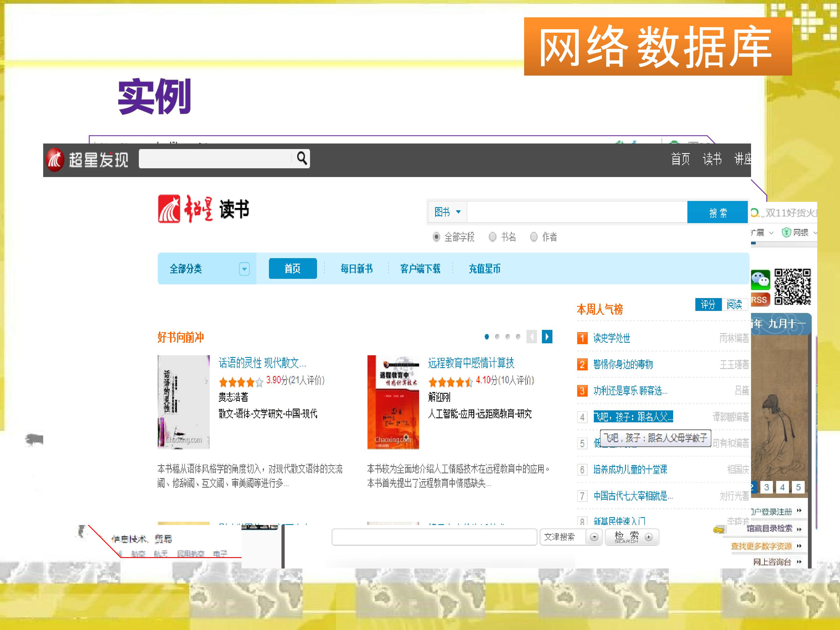Click the 话语的灵性 book cover thumbnail
Screen dimensions: 840x630
pyautogui.click(x=183, y=402)
